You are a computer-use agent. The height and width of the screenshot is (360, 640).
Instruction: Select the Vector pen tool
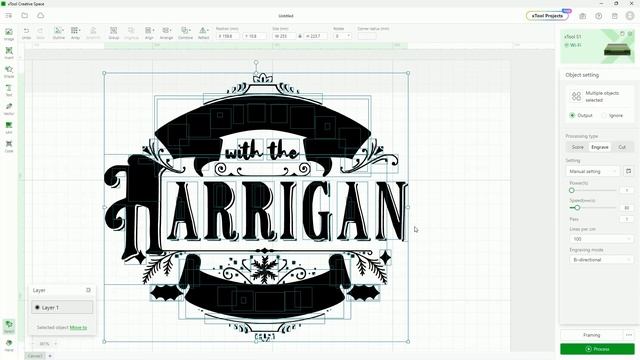coord(9,109)
